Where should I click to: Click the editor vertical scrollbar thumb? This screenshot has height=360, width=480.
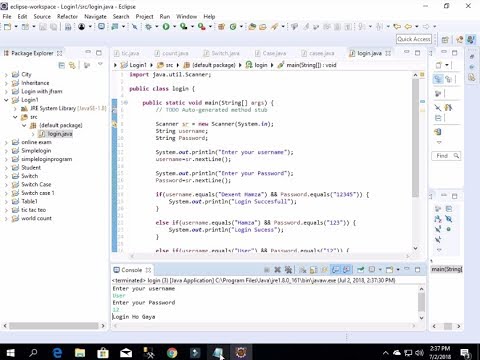415,137
